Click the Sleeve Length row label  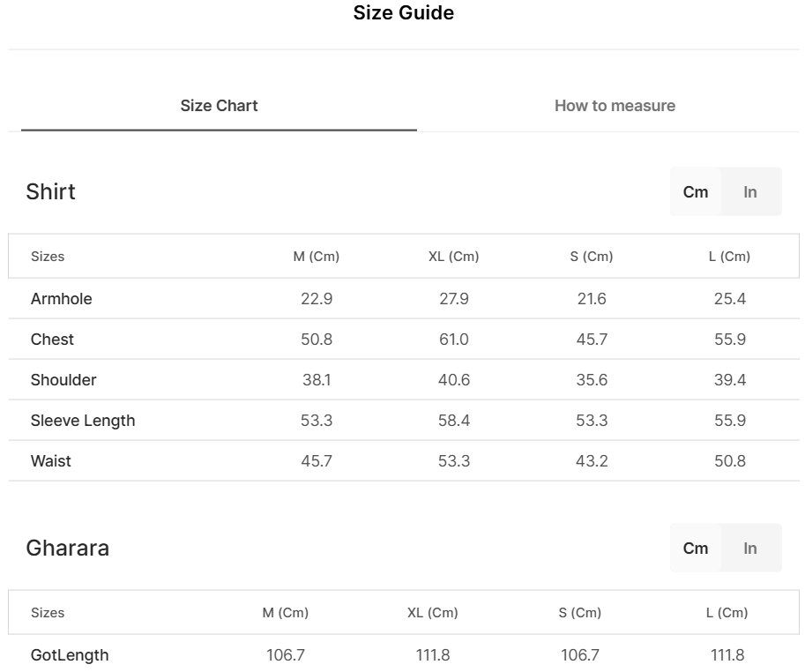83,421
